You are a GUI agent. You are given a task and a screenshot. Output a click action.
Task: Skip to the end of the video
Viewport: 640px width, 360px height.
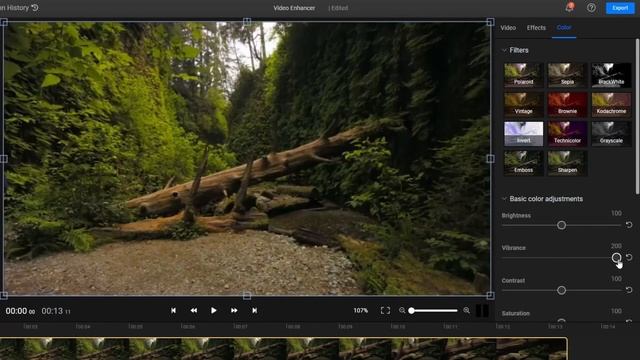pyautogui.click(x=254, y=311)
